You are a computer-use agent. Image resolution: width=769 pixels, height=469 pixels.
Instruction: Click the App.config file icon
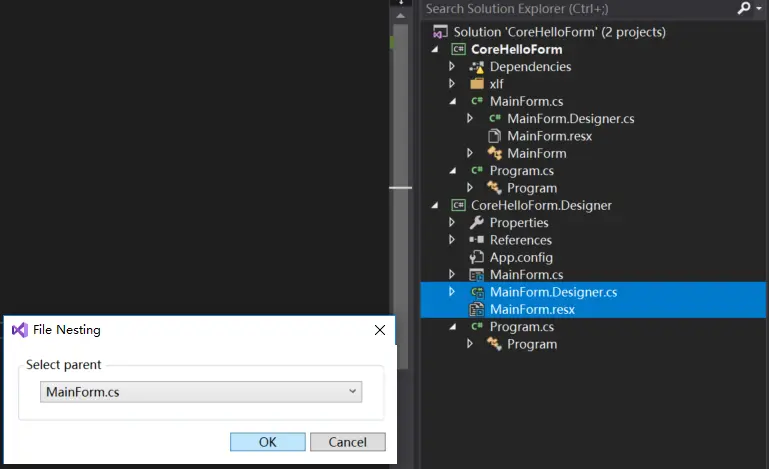pos(477,257)
